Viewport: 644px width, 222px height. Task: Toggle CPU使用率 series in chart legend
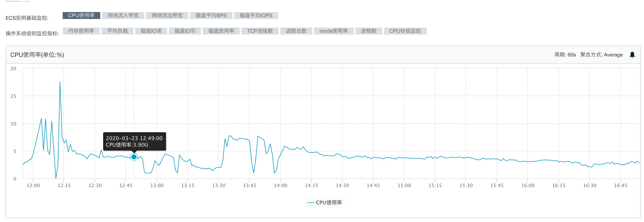pos(325,203)
